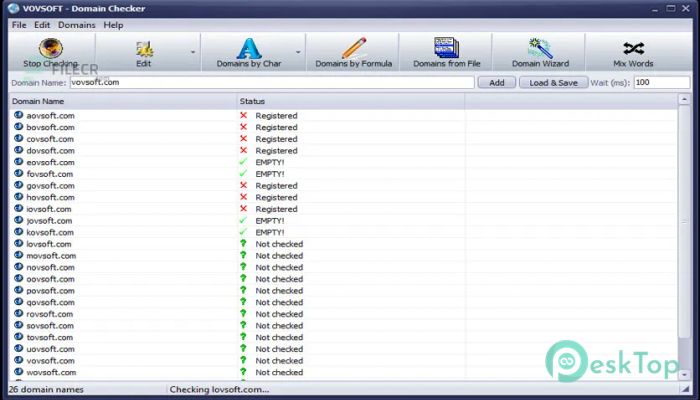Viewport: 700px width, 400px height.
Task: Focus the Domain Name input field
Action: [272, 82]
